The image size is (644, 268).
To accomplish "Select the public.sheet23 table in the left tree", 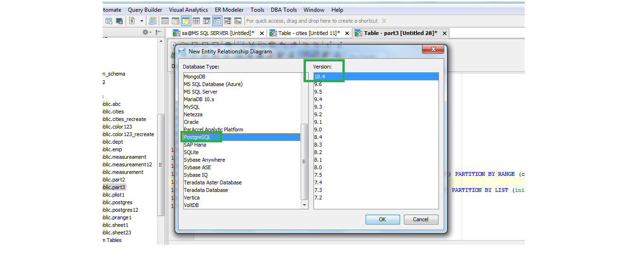I will [x=116, y=233].
